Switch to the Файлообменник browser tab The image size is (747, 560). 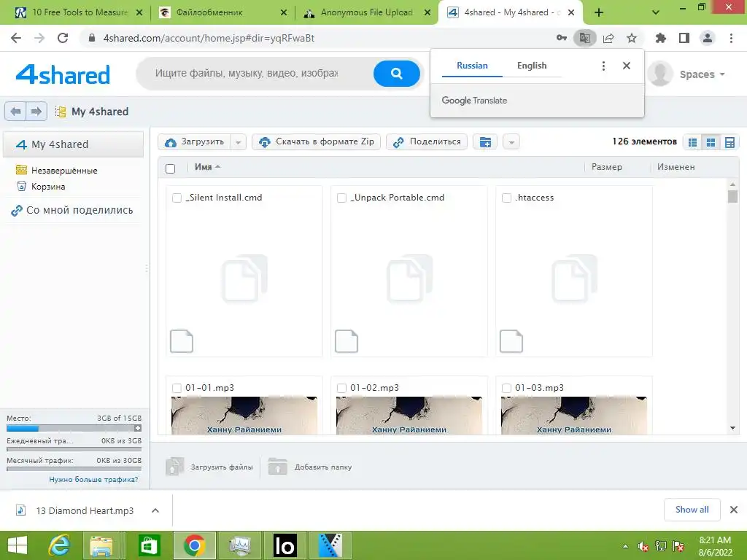point(223,12)
